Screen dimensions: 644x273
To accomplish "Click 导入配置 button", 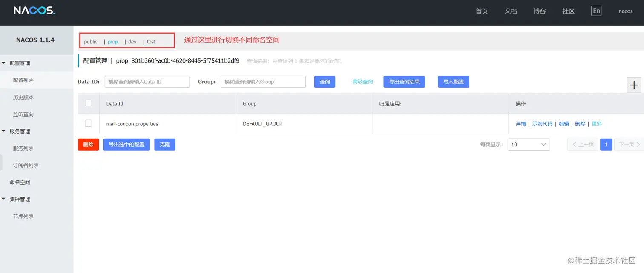I will tap(454, 82).
